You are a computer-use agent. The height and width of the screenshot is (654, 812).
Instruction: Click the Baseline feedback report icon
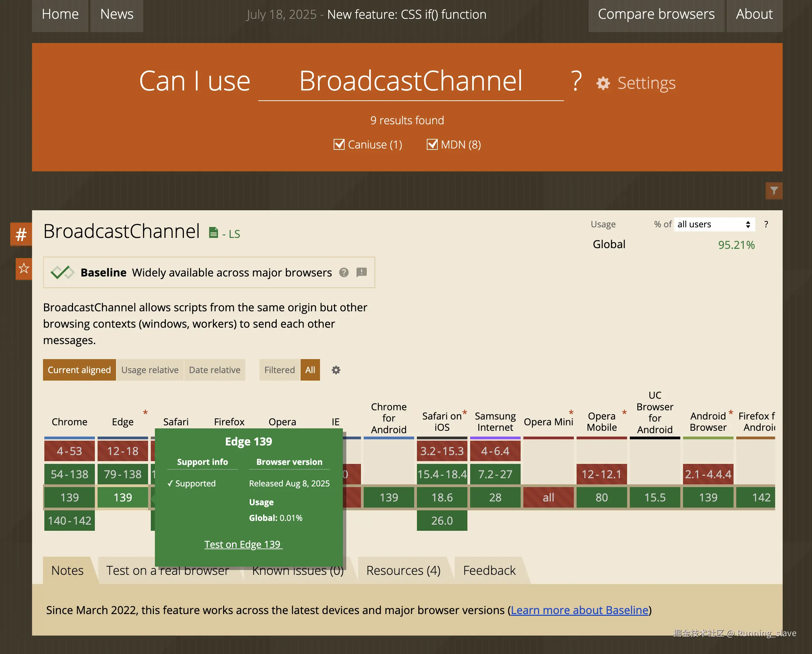pyautogui.click(x=362, y=272)
